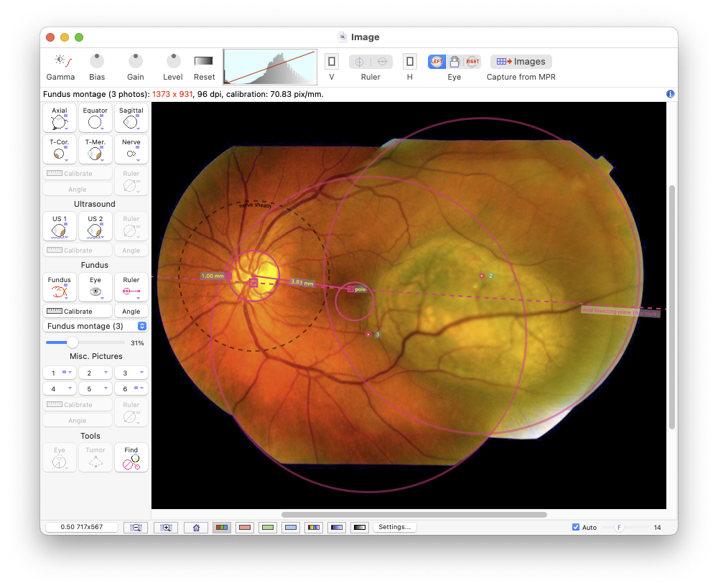Screen dimensions: 718x588
Task: Click the Gain knob
Action: point(135,61)
